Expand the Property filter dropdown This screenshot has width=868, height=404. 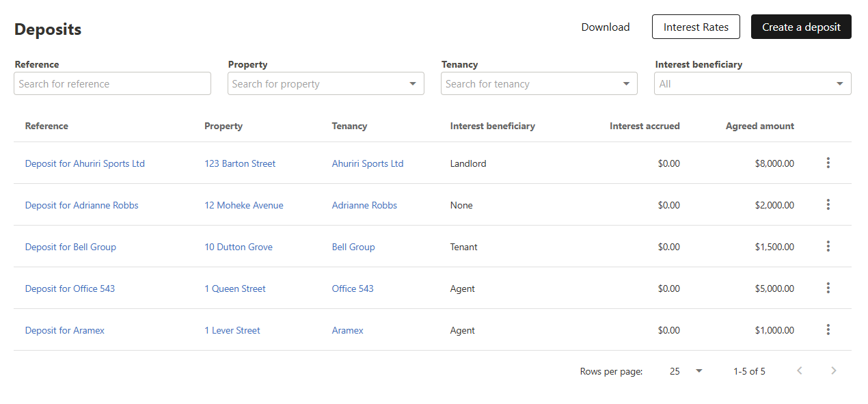pyautogui.click(x=413, y=84)
